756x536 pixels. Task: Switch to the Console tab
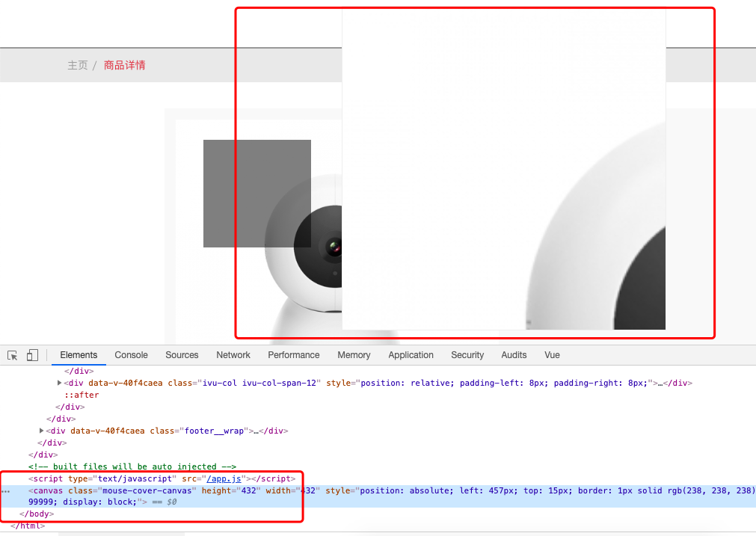pyautogui.click(x=131, y=355)
